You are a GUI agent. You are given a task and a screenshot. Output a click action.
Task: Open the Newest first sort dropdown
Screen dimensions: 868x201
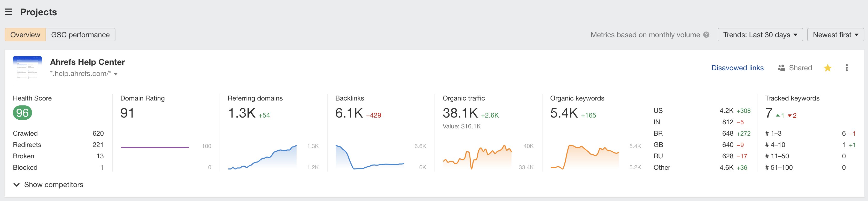click(x=835, y=35)
